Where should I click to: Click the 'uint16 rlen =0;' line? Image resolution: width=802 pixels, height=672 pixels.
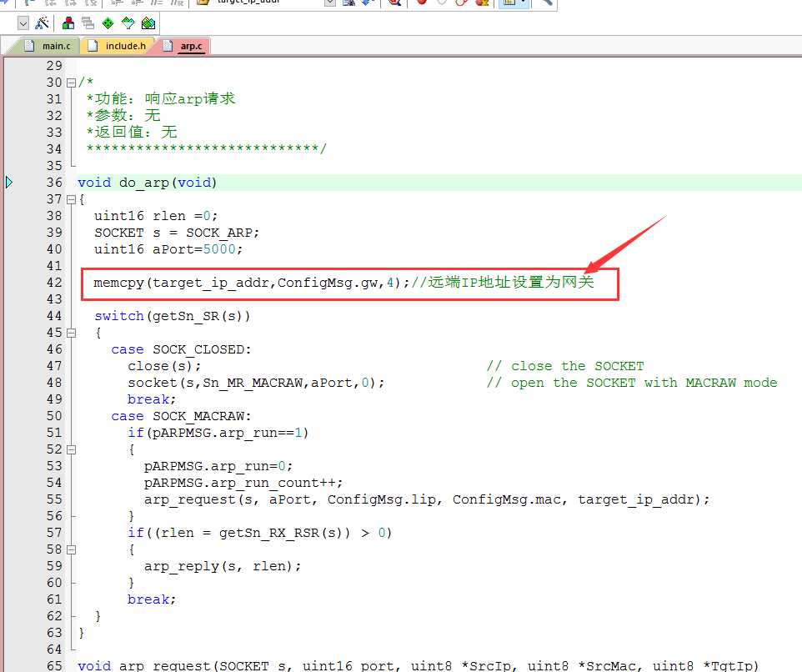click(x=156, y=216)
